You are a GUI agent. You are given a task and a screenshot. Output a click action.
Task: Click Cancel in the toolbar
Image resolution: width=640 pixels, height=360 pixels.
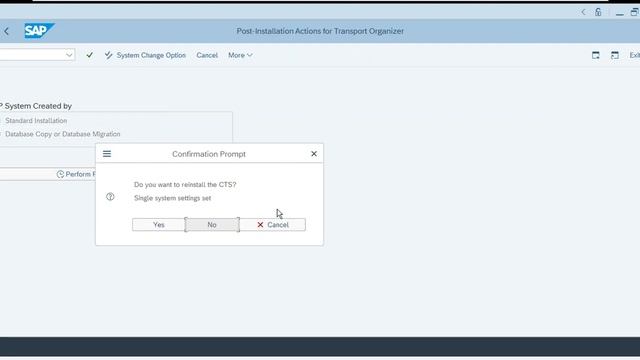[x=207, y=55]
